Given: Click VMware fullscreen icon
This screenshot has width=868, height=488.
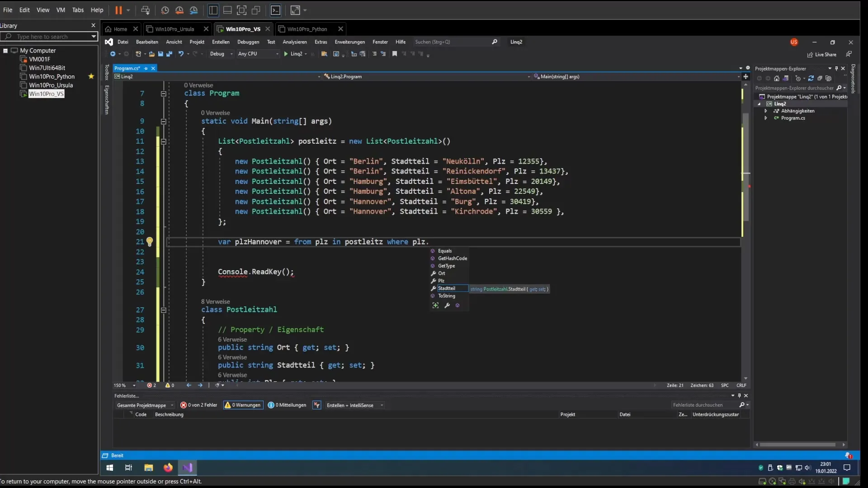Looking at the screenshot, I should (241, 10).
